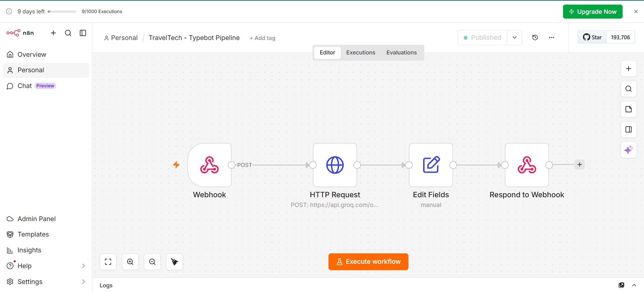Image resolution: width=644 pixels, height=292 pixels.
Task: Click the HTTP Request POST URL subtitle
Action: pos(335,205)
